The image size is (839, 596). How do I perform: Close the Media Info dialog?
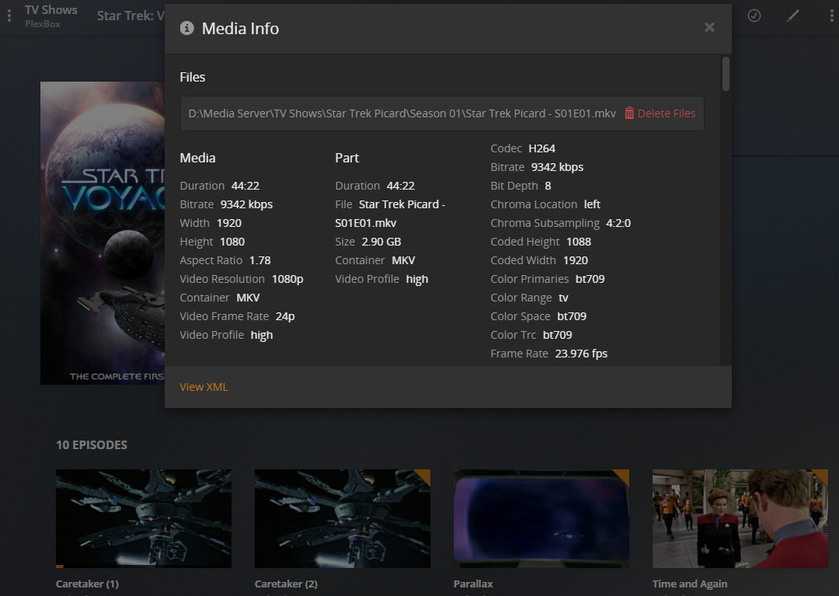click(709, 27)
